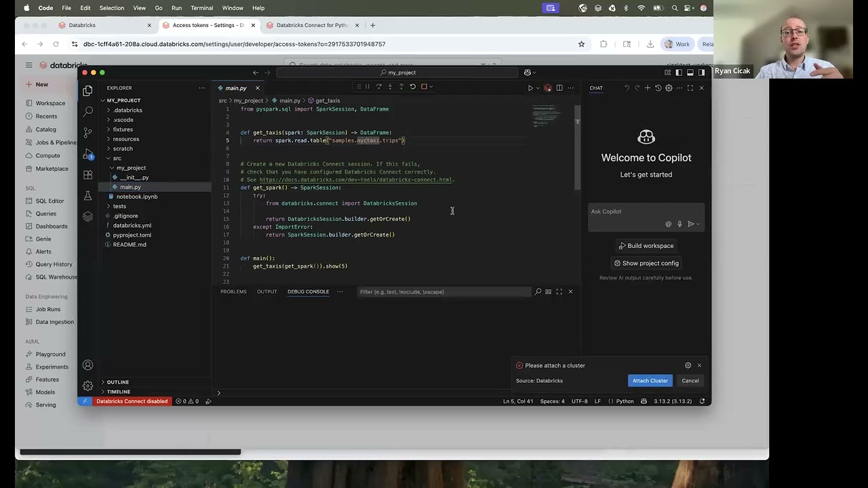Image resolution: width=868 pixels, height=488 pixels.
Task: Open the Copilot menu in title bar
Action: click(530, 73)
